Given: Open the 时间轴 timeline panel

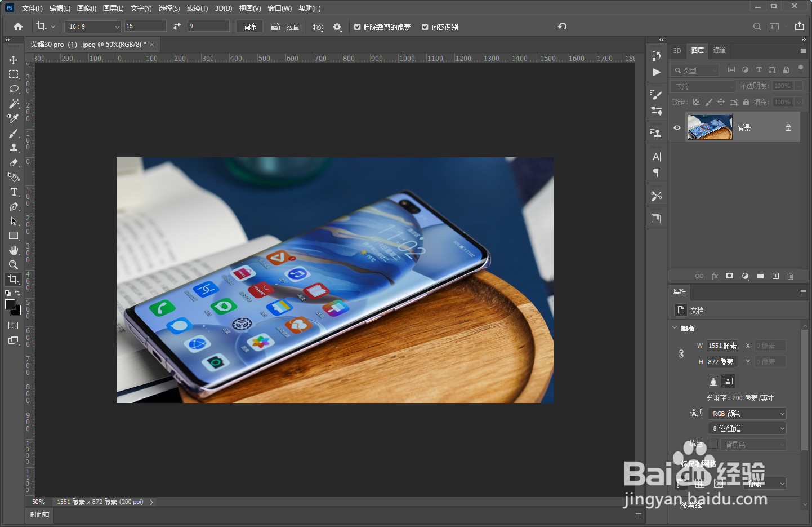Looking at the screenshot, I should coord(39,515).
